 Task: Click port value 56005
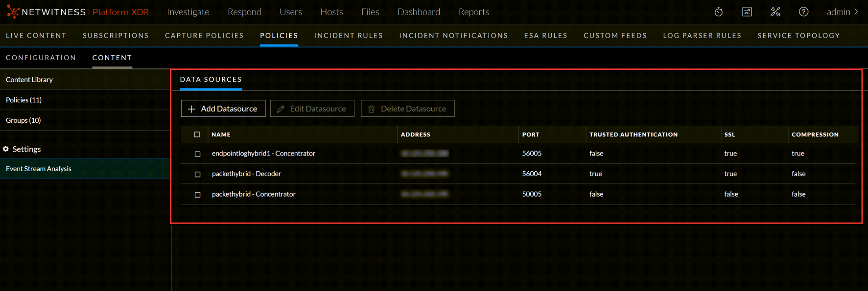tap(532, 154)
